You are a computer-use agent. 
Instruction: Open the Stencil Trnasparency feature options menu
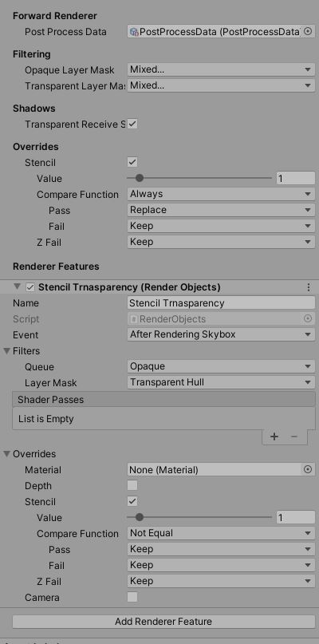pyautogui.click(x=309, y=287)
